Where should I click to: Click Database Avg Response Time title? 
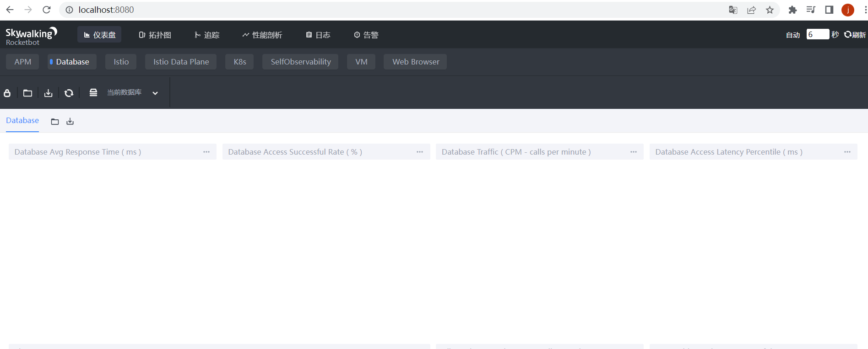pyautogui.click(x=78, y=152)
